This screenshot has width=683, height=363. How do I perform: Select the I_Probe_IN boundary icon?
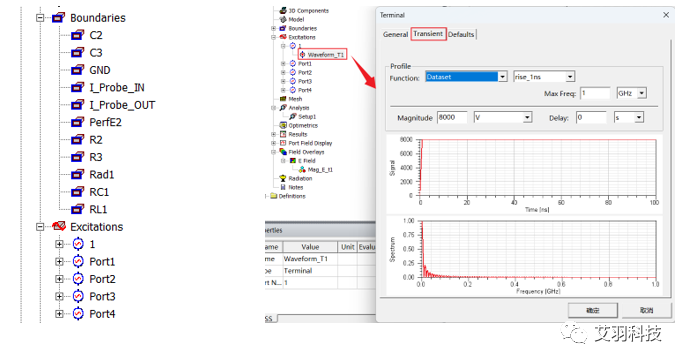point(78,87)
